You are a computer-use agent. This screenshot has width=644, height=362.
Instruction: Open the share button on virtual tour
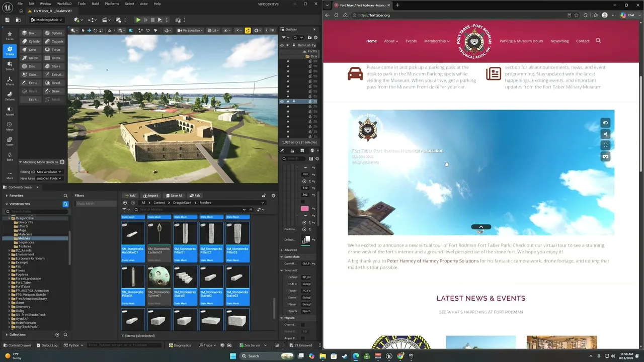click(605, 134)
